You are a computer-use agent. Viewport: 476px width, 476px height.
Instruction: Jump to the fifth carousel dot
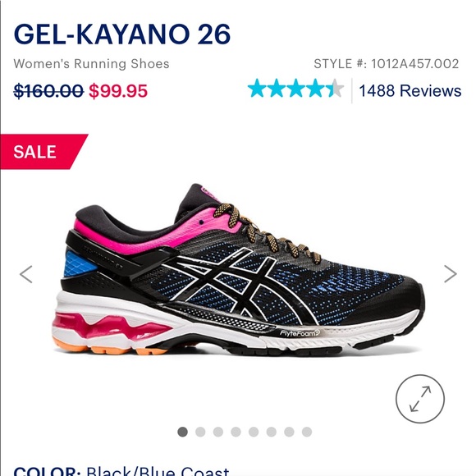(254, 432)
